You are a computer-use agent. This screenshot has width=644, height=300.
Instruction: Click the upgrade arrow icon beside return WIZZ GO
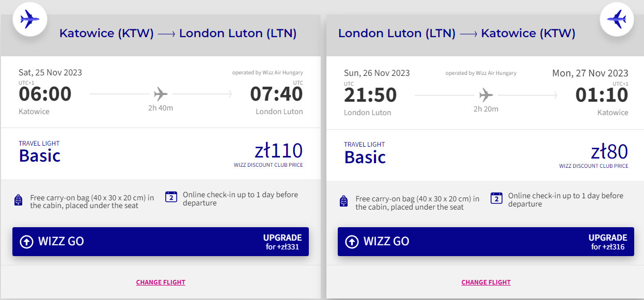point(352,242)
